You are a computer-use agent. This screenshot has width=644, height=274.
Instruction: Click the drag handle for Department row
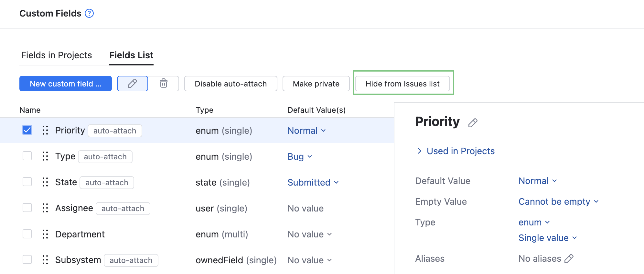pyautogui.click(x=45, y=234)
